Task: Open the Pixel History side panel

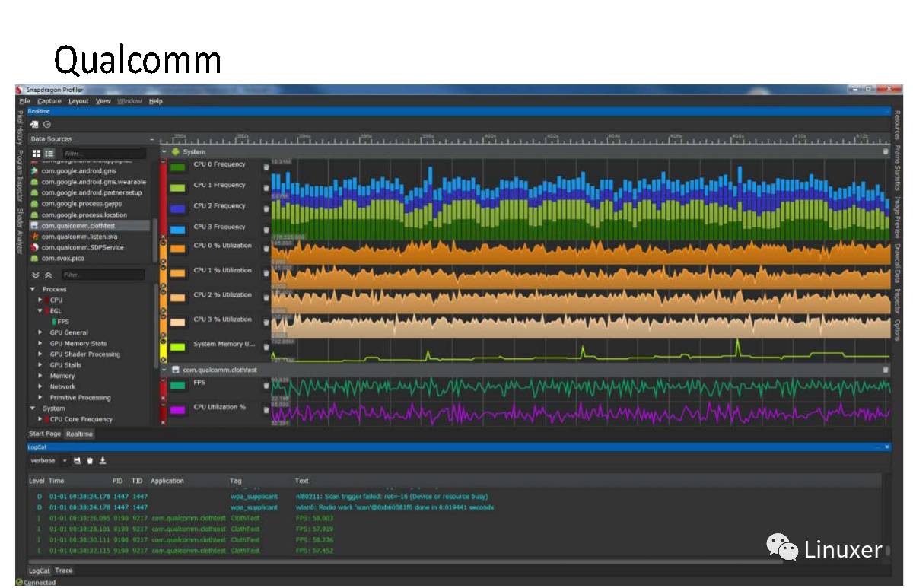Action: 21,127
